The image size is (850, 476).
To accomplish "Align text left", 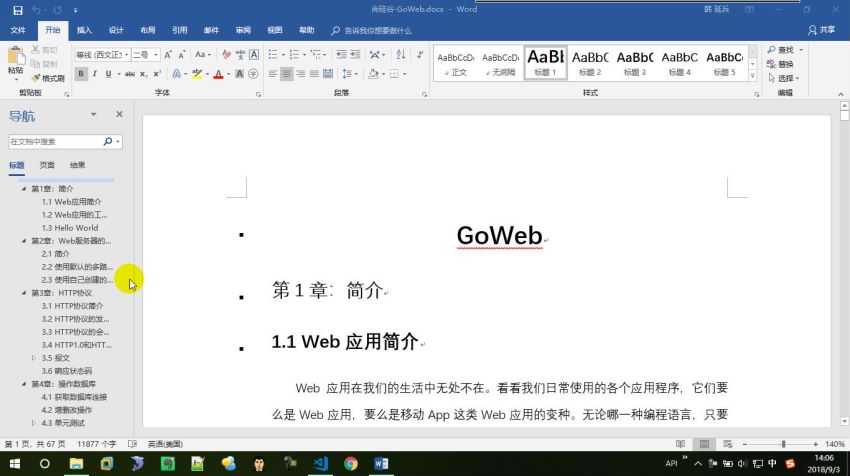I will pyautogui.click(x=273, y=74).
